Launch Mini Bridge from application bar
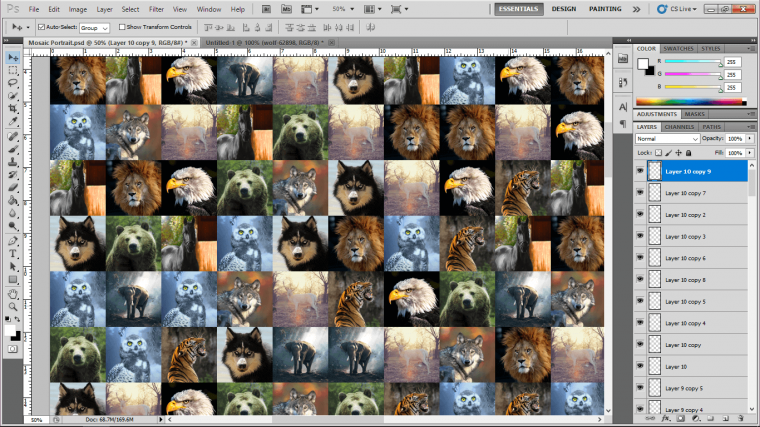The width and height of the screenshot is (760, 427). [286, 9]
